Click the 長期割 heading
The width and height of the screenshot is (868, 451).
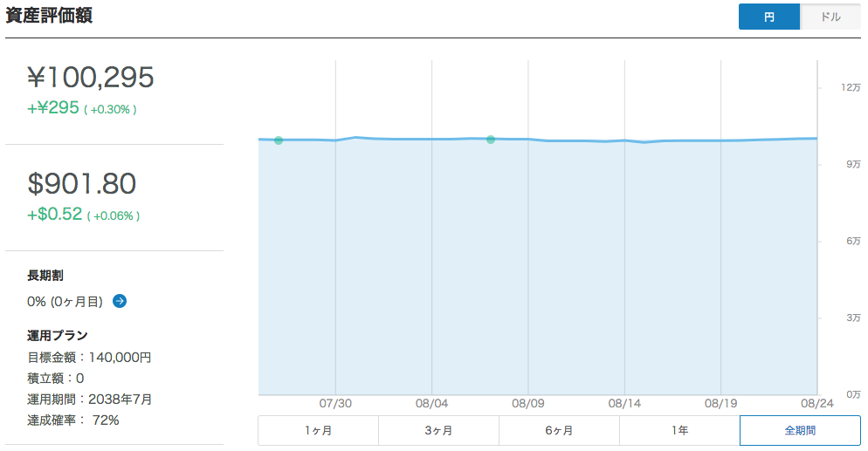tap(45, 276)
